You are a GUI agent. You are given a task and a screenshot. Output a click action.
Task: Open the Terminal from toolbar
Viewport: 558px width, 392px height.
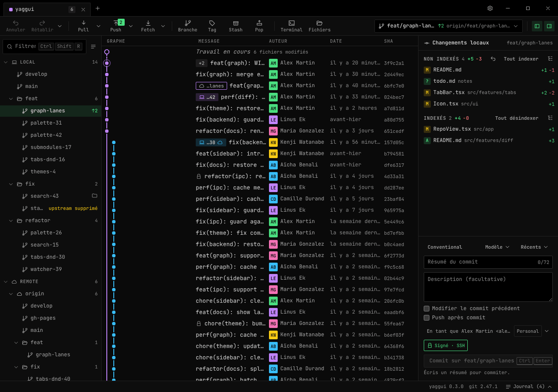point(291,26)
